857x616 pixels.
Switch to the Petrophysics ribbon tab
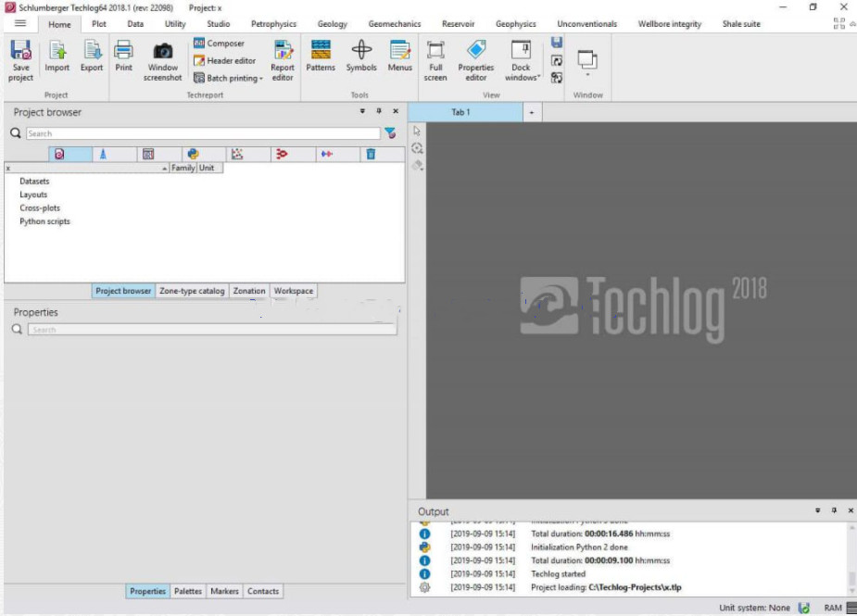(x=273, y=24)
